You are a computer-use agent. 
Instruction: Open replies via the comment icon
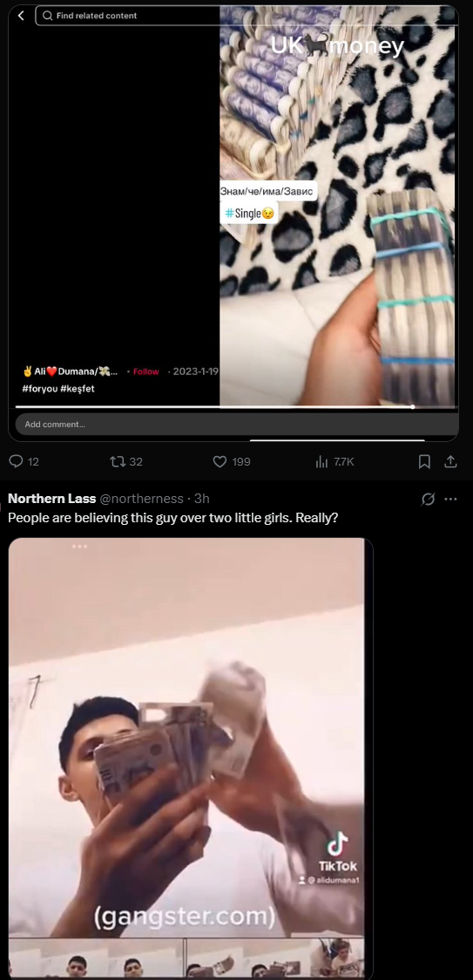pos(16,461)
